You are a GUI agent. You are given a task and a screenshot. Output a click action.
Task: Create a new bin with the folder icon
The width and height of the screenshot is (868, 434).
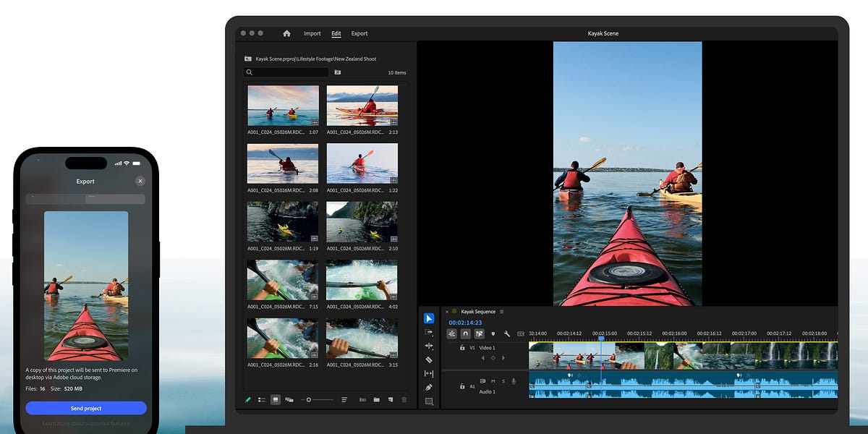point(376,399)
